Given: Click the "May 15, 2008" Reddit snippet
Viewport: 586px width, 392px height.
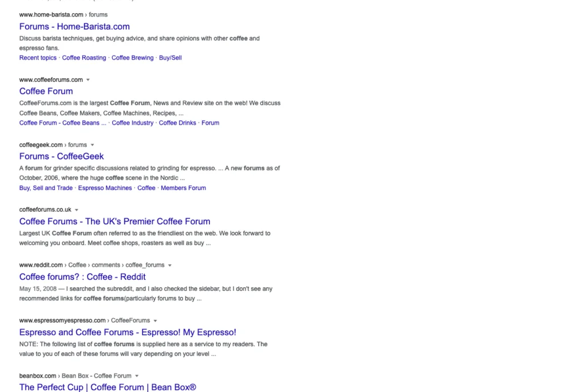Looking at the screenshot, I should [146, 294].
